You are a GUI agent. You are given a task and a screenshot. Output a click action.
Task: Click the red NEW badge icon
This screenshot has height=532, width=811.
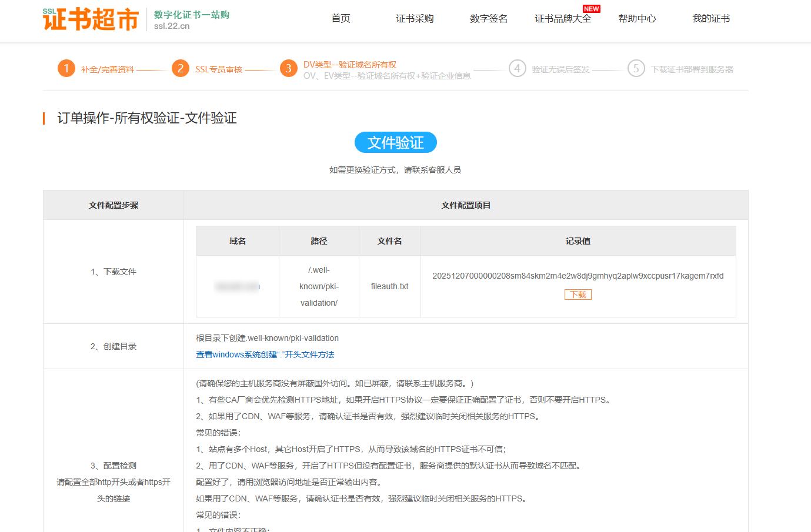pos(591,9)
